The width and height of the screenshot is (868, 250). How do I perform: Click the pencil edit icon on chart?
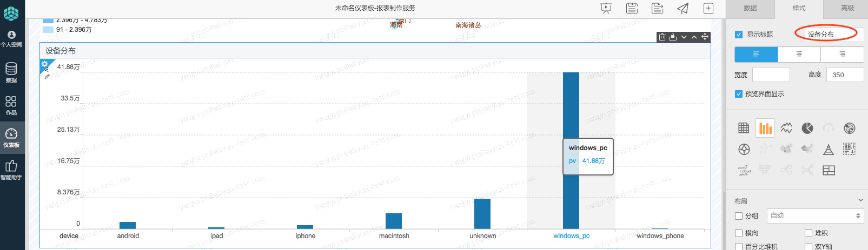tap(47, 77)
